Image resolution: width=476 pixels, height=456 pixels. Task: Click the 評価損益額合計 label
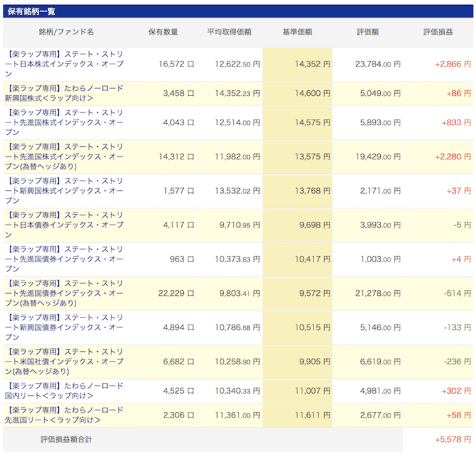(66, 439)
